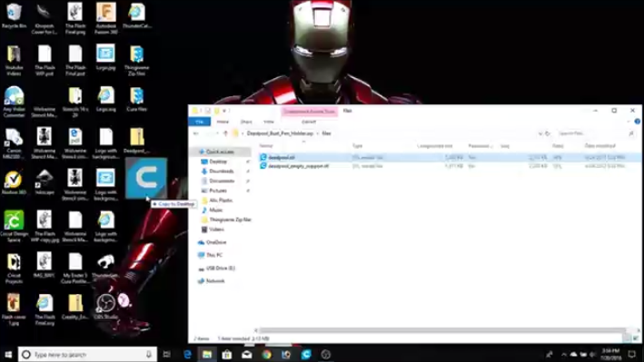Open the Recycle Bin desktop icon
Viewport: 644px width, 362px height.
pos(14,15)
